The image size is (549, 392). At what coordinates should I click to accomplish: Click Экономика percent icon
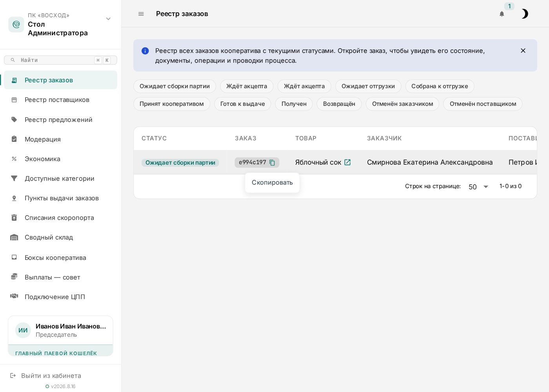coord(14,159)
